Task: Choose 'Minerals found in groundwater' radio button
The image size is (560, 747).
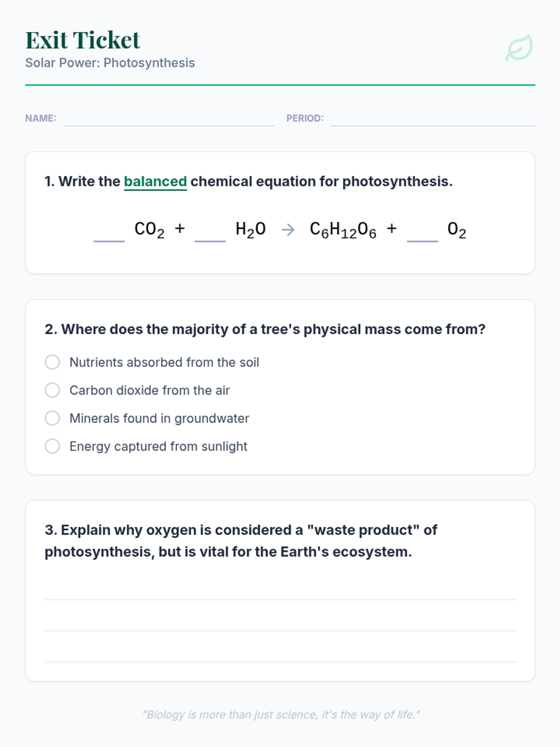Action: (52, 418)
